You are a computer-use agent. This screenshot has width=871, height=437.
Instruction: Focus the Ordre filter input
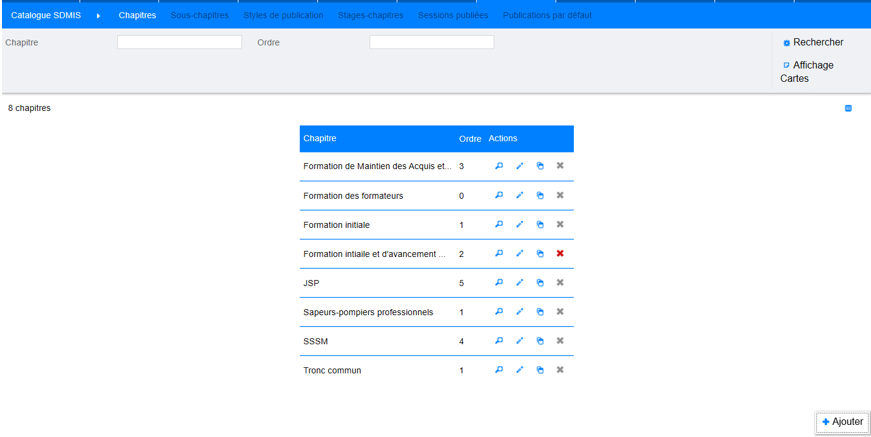point(431,43)
